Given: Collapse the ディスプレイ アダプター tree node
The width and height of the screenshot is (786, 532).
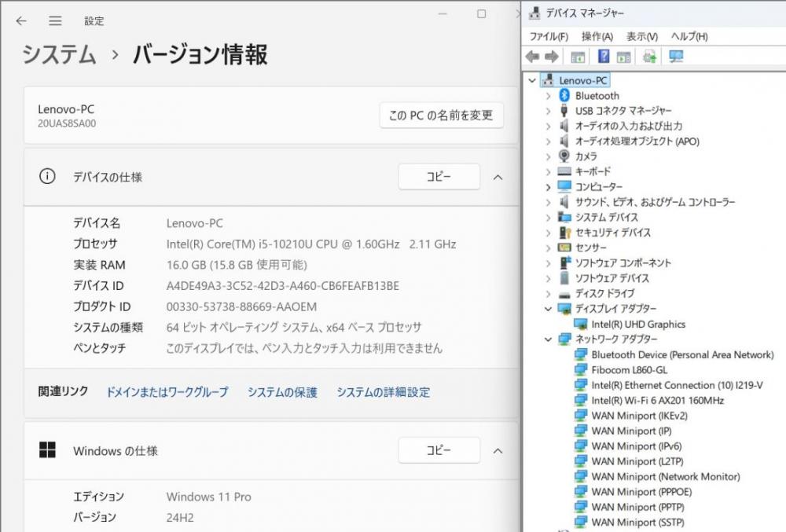Looking at the screenshot, I should 548,309.
